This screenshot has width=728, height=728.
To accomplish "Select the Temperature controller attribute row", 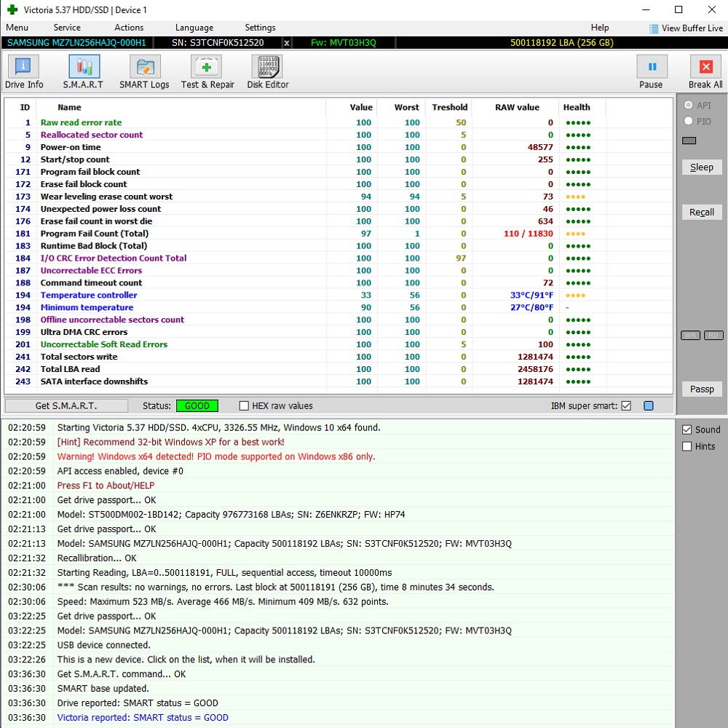I will click(x=339, y=296).
